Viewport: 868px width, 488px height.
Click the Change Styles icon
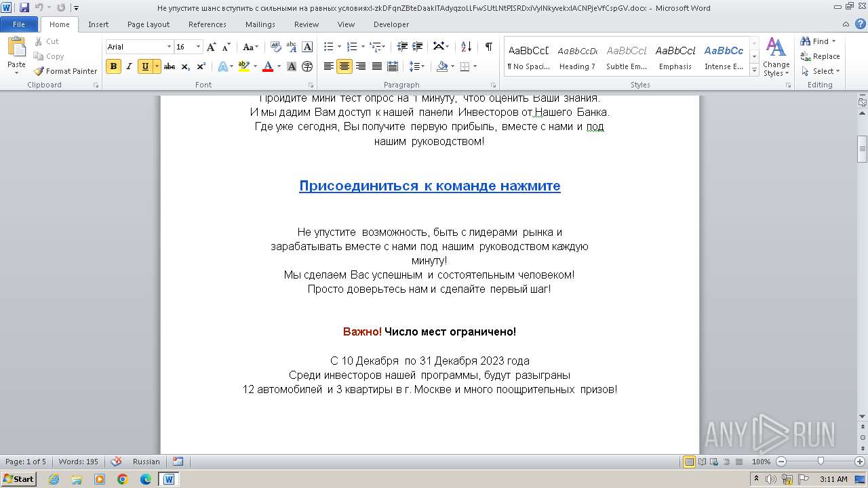[776, 57]
